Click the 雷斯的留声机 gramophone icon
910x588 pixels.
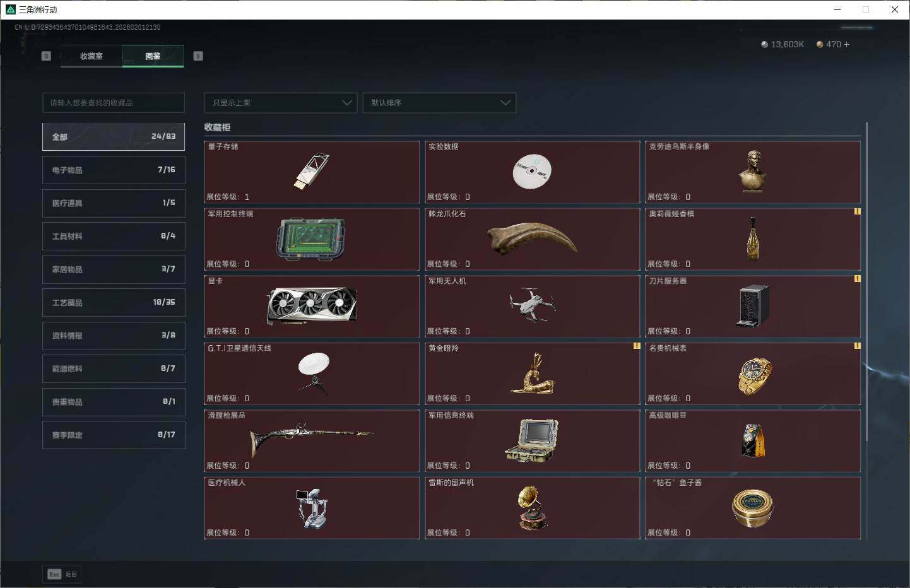[x=532, y=508]
